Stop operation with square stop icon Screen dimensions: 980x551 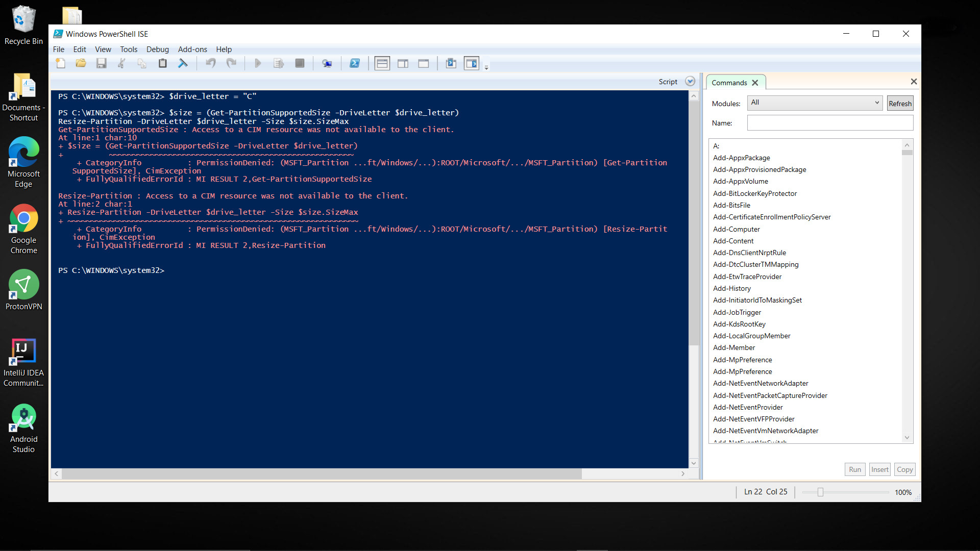300,63
